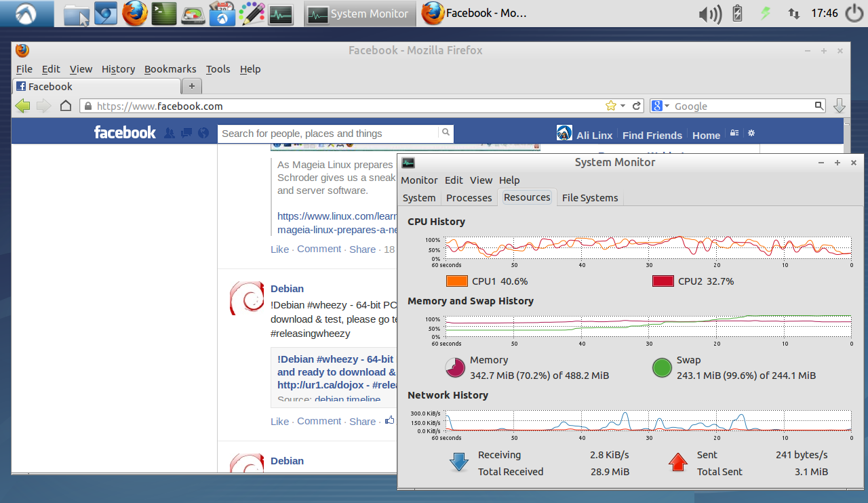Image resolution: width=868 pixels, height=503 pixels.
Task: Switch to the System tab
Action: pyautogui.click(x=419, y=198)
